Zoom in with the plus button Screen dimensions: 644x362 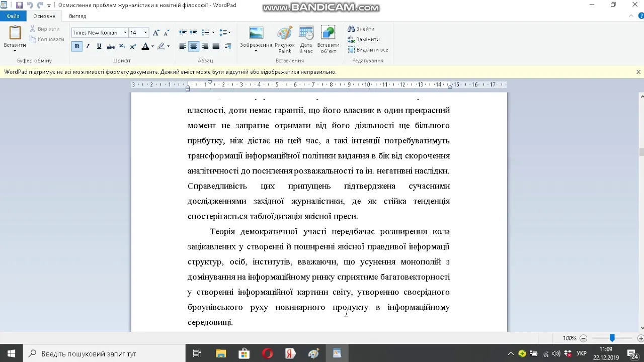point(641,338)
